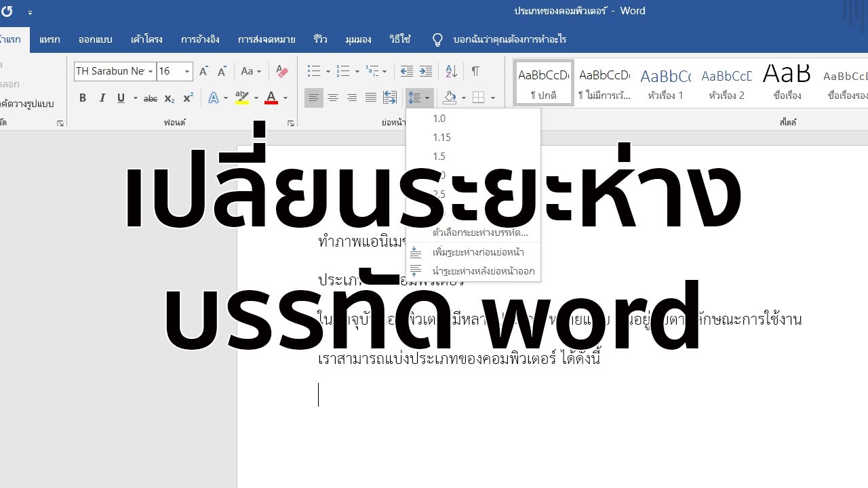Viewport: 868px width, 488px height.
Task: Toggle Underline formatting
Action: pyautogui.click(x=121, y=98)
